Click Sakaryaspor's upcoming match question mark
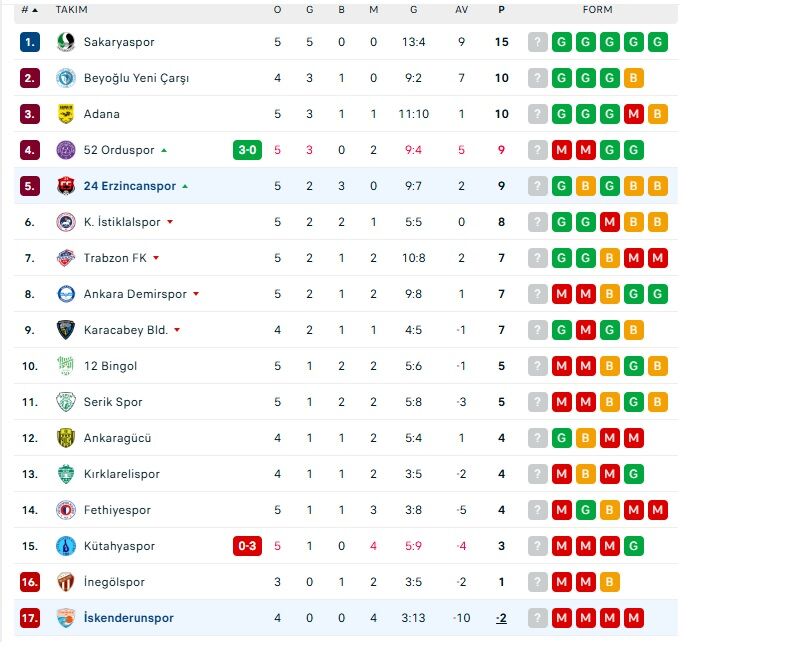This screenshot has height=670, width=800. pos(538,42)
